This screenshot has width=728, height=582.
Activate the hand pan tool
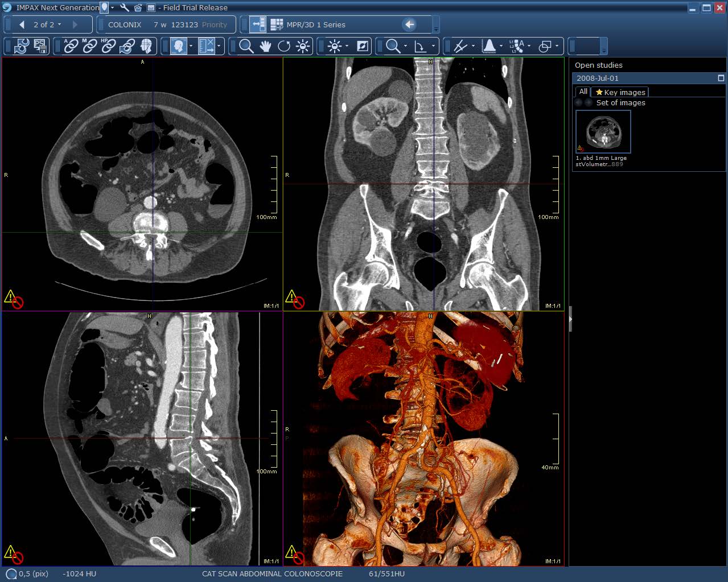click(265, 46)
